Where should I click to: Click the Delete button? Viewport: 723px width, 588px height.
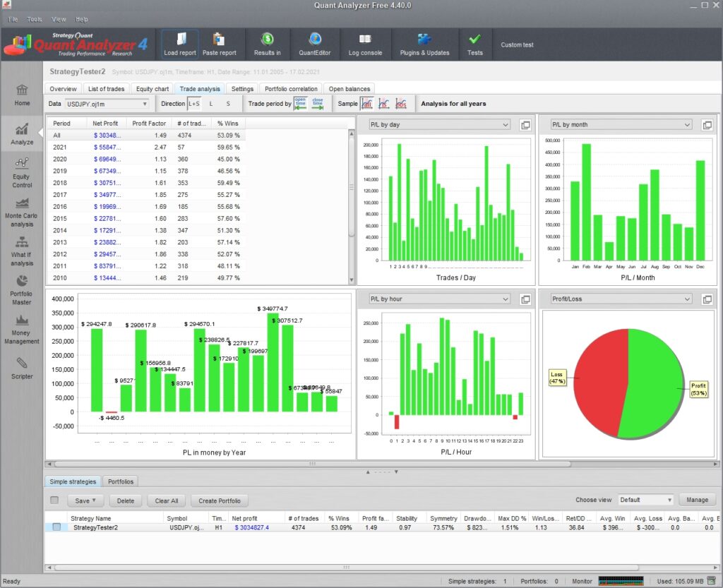pyautogui.click(x=126, y=500)
